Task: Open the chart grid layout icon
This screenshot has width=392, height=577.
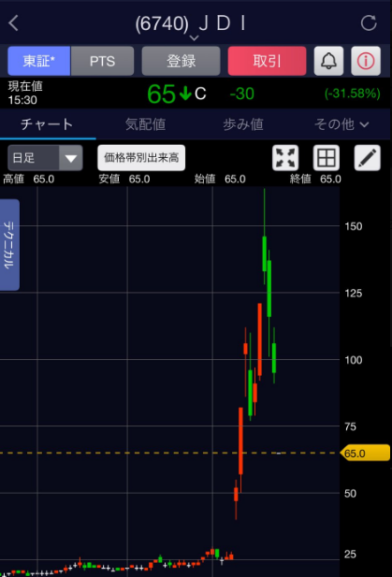Action: click(327, 158)
